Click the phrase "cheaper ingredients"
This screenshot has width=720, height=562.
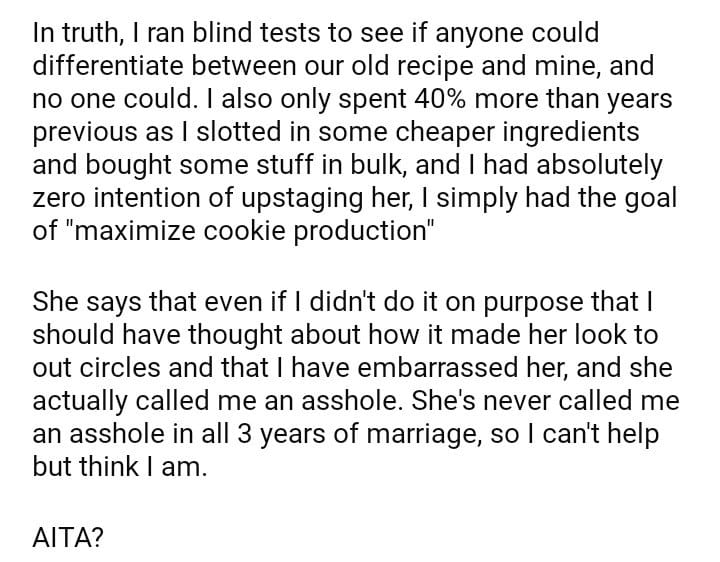[539, 132]
